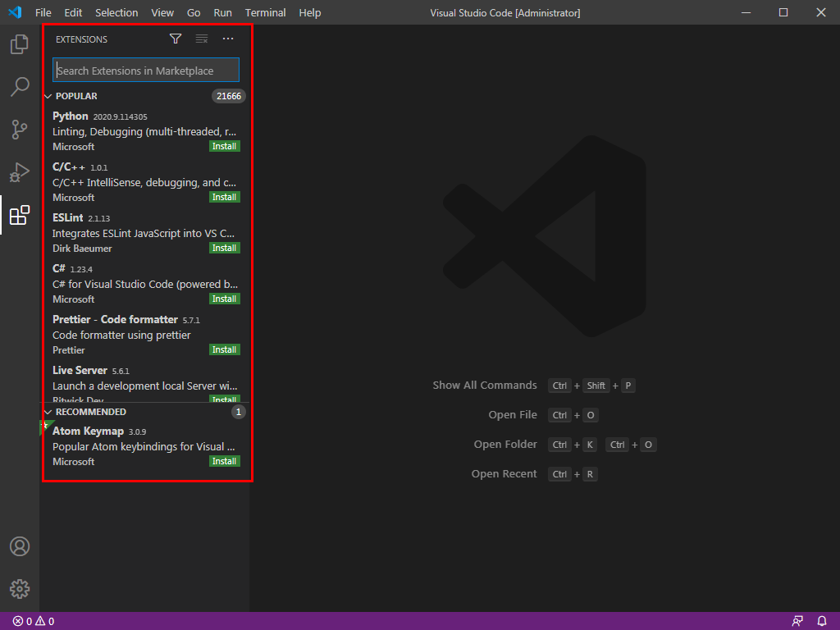
Task: Filter extensions with funnel icon
Action: click(176, 39)
